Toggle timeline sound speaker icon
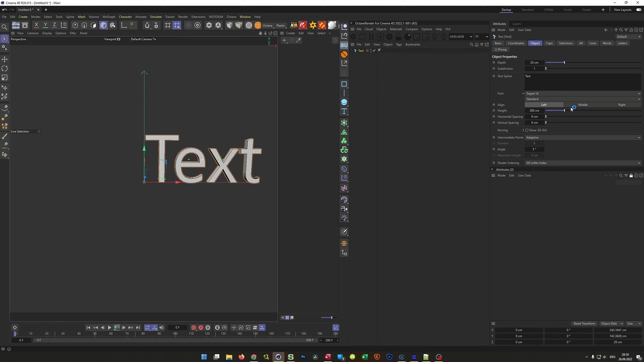This screenshot has height=362, width=644. [161, 328]
